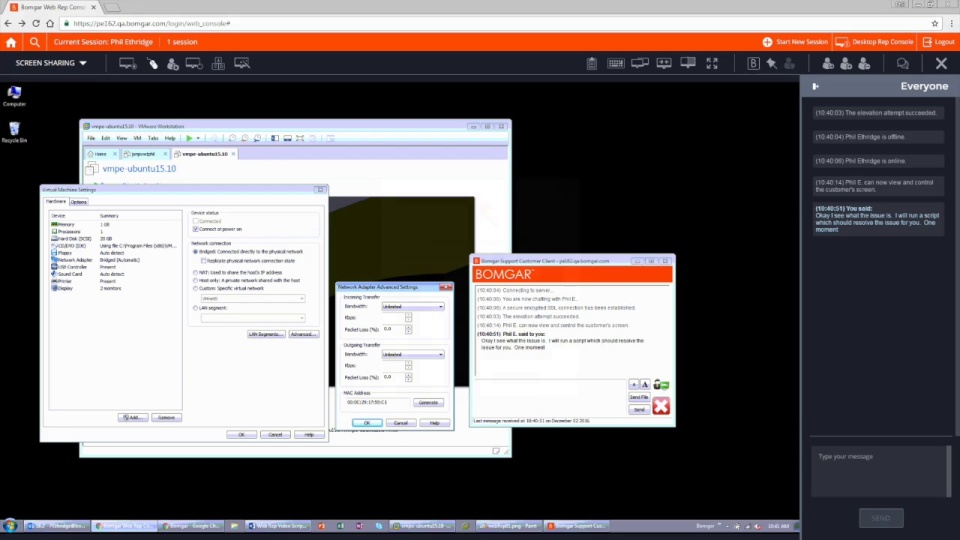Click the green power-on play button
Image resolution: width=960 pixels, height=540 pixels.
pyautogui.click(x=189, y=138)
